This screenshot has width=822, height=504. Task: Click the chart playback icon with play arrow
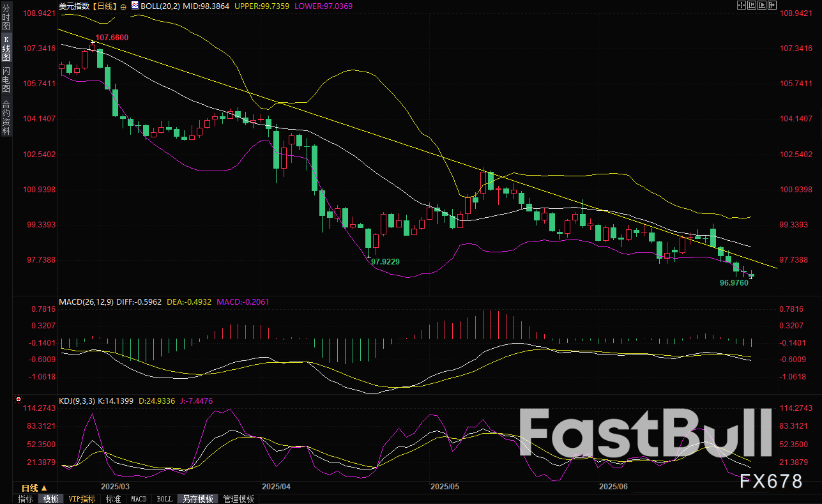[762, 5]
